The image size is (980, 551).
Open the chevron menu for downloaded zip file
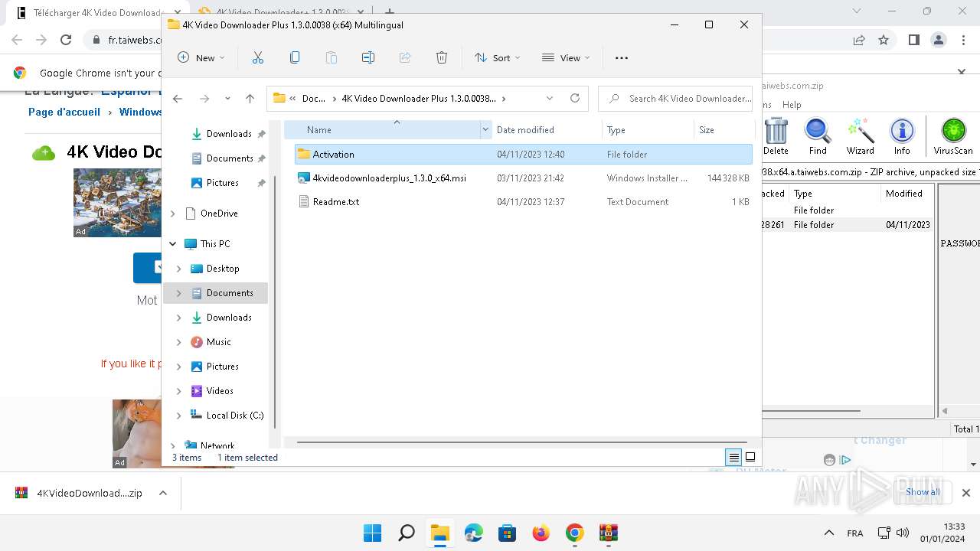(163, 494)
